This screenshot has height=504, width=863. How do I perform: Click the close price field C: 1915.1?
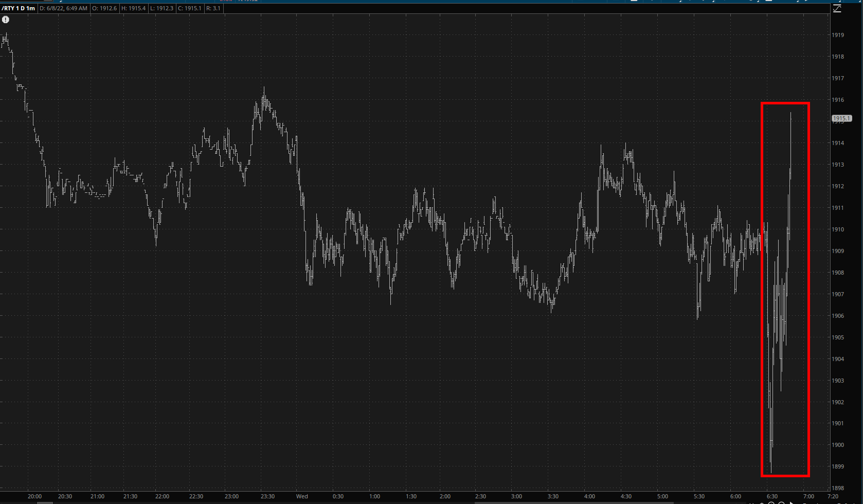click(190, 8)
